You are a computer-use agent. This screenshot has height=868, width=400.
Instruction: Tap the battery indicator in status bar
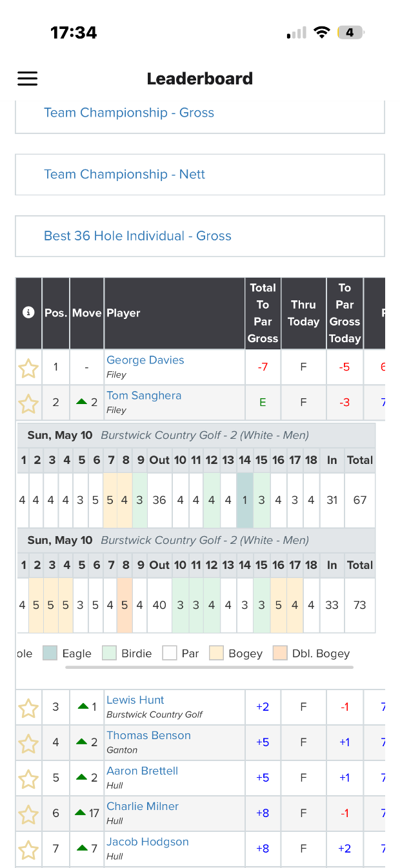click(x=350, y=33)
